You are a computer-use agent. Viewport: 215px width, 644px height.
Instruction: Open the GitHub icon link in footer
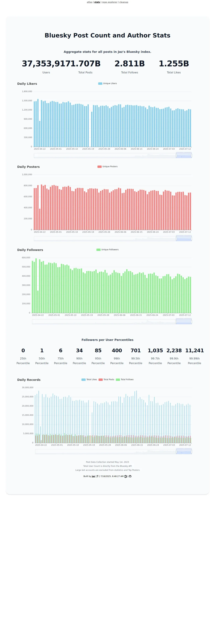130,476
